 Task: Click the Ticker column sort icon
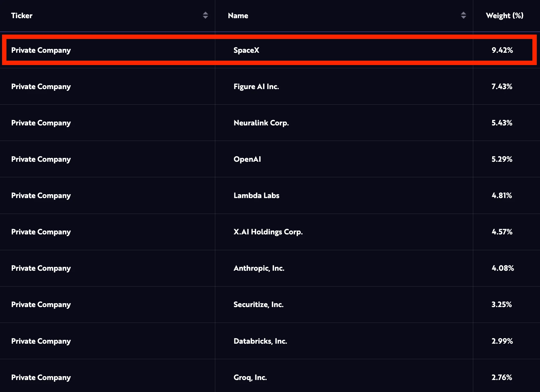tap(205, 15)
